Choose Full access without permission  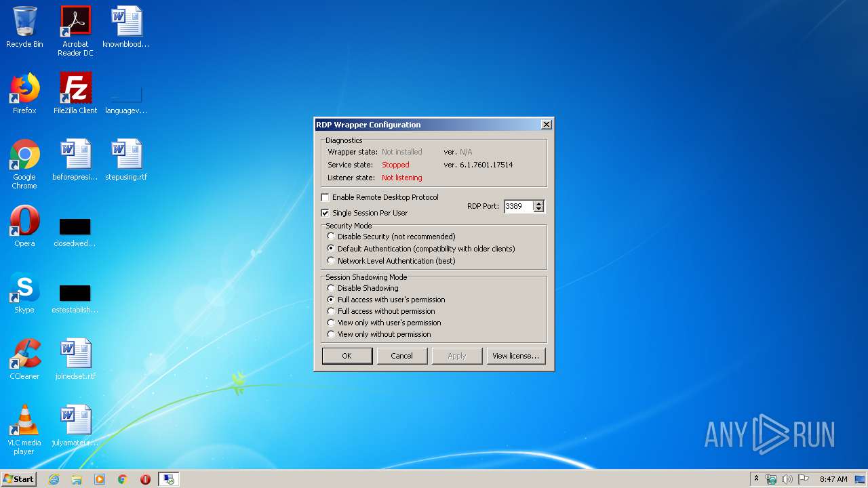331,311
